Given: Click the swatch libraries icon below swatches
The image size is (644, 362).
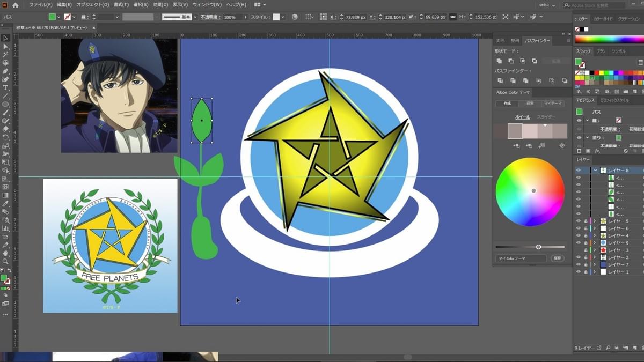Looking at the screenshot, I should point(579,91).
